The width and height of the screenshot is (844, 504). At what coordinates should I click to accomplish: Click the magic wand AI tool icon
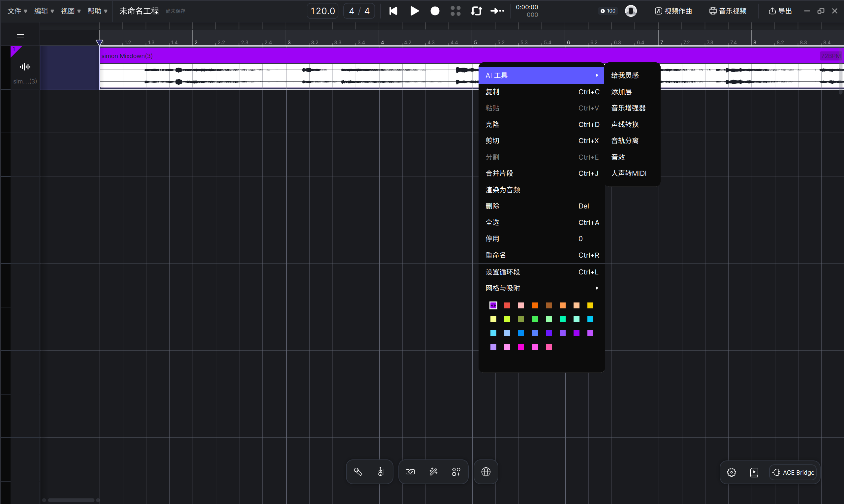(x=433, y=472)
